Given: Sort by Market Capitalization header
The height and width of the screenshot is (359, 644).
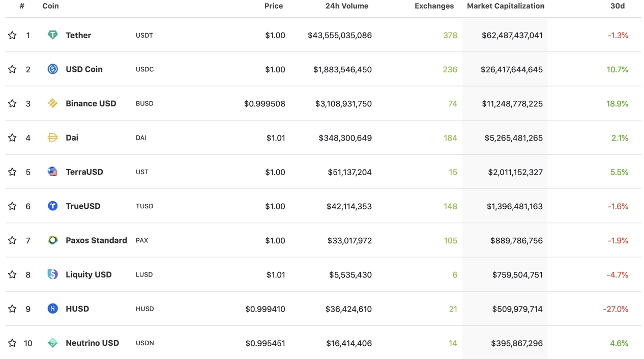Looking at the screenshot, I should pos(506,6).
